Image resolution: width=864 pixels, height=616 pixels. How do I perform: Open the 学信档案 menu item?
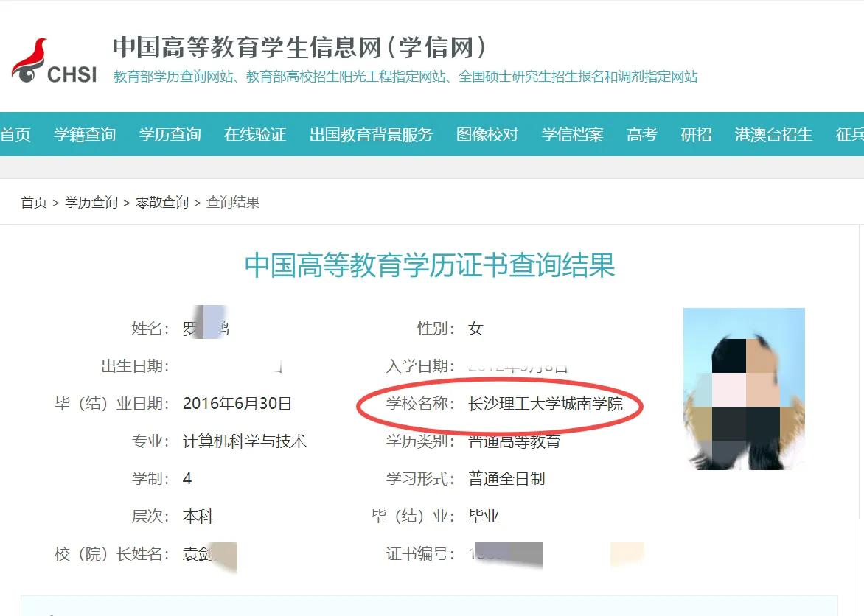point(572,135)
